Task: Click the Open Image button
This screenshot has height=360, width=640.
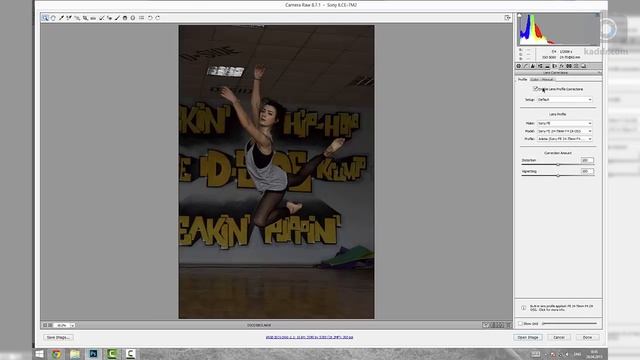Action: pos(528,338)
